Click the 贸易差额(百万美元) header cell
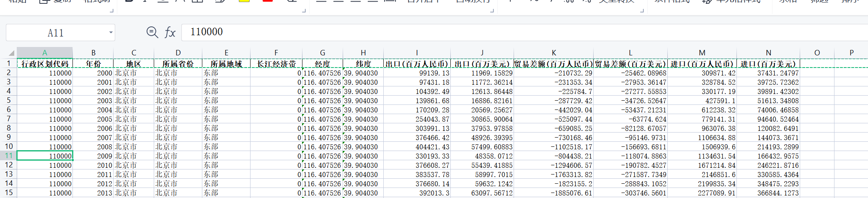 630,64
